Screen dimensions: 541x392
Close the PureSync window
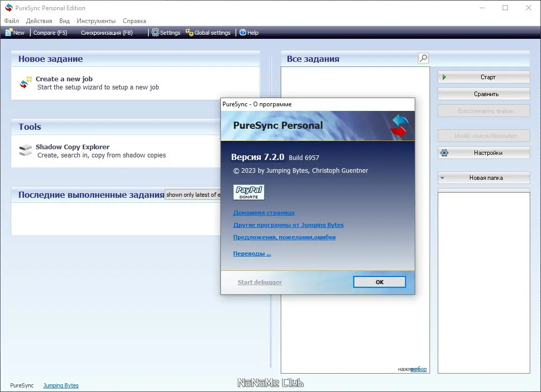[x=528, y=8]
